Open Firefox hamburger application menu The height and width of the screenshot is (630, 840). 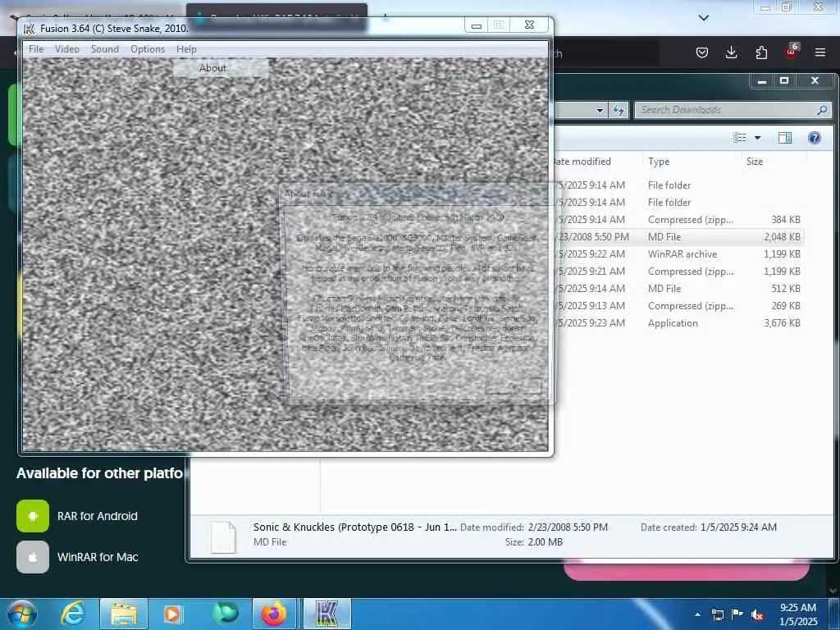pyautogui.click(x=820, y=52)
